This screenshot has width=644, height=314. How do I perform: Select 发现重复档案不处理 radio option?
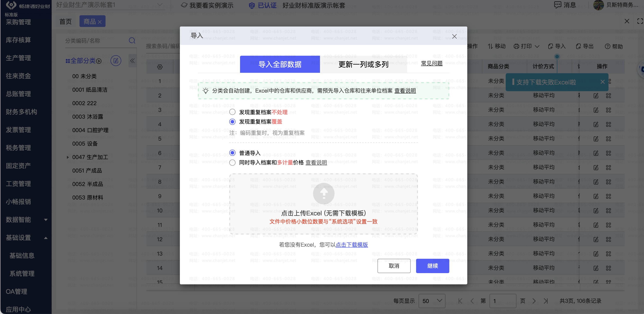click(232, 112)
